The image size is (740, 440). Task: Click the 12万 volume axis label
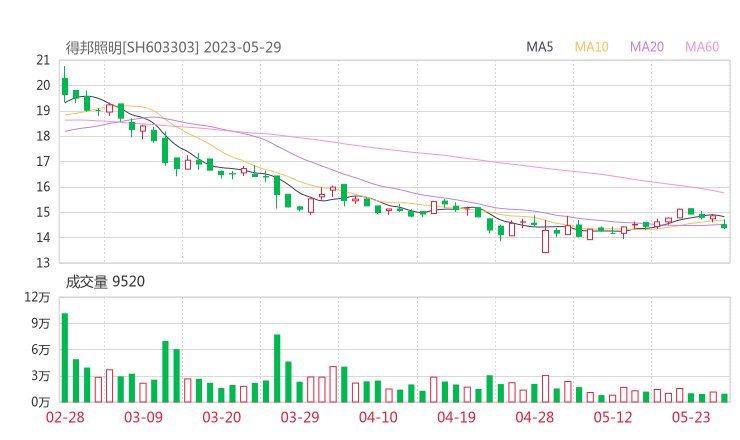point(37,297)
